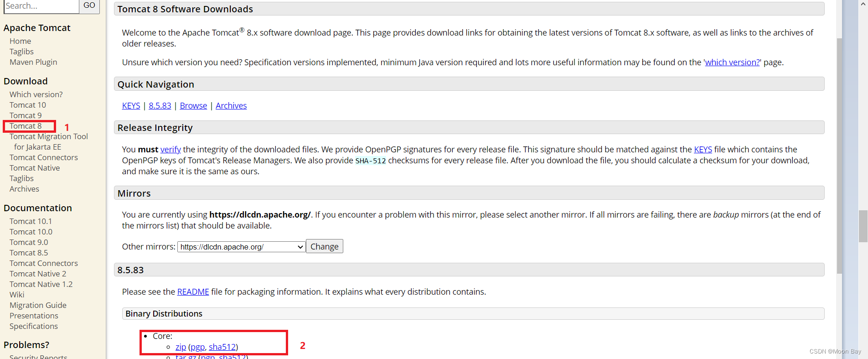The image size is (868, 359).
Task: Open Taglibs under Apache Tomcat
Action: 21,52
